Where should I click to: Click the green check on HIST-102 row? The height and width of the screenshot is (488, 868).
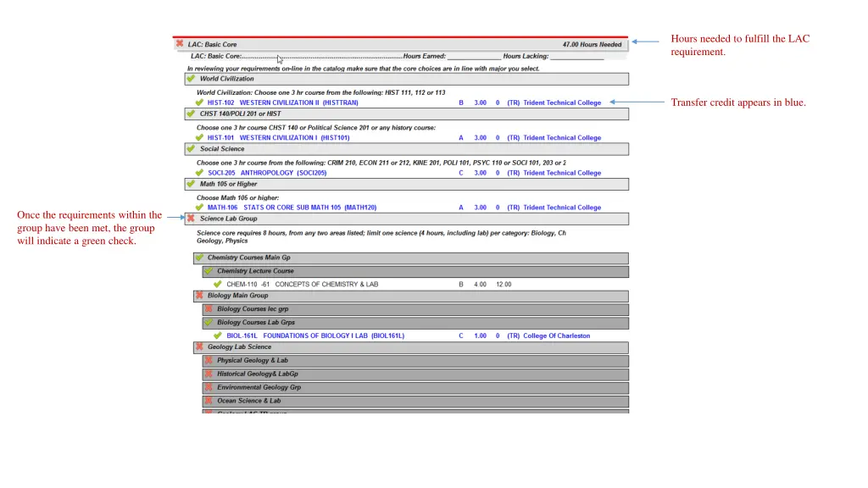(x=199, y=103)
